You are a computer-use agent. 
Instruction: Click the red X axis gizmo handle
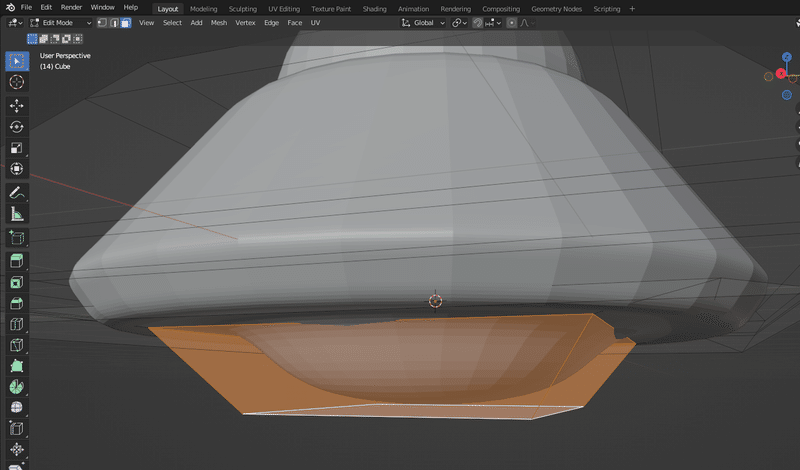[x=781, y=73]
